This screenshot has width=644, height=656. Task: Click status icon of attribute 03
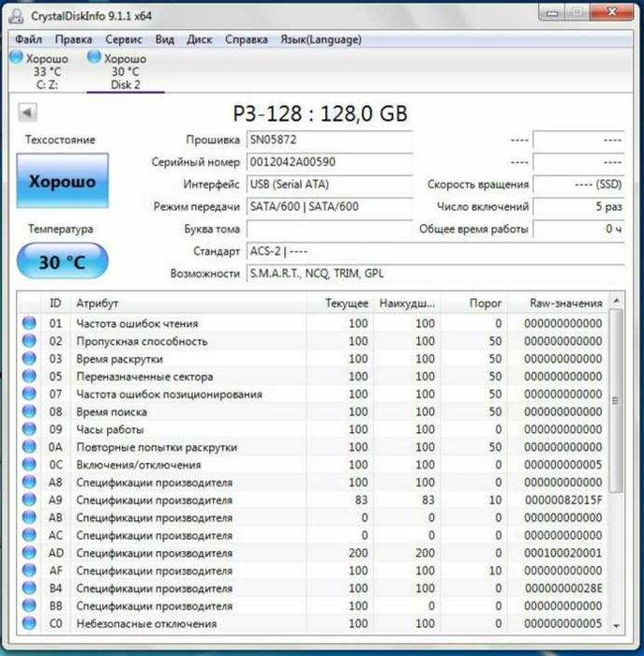[29, 358]
